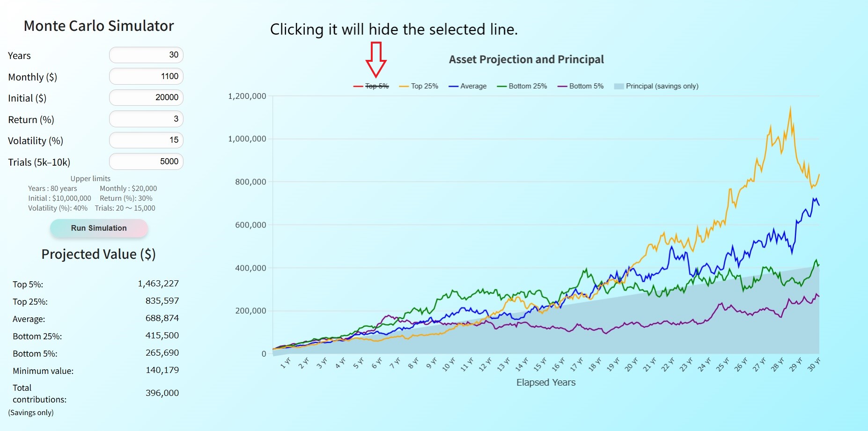Screen dimensions: 868x431
Task: Click the orange Top 25% legend swatch
Action: [x=404, y=86]
